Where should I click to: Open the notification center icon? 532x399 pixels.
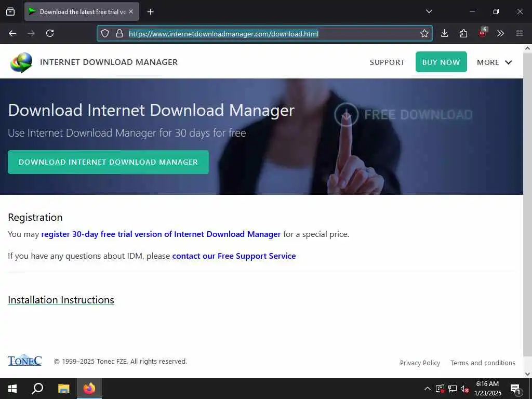coord(516,389)
